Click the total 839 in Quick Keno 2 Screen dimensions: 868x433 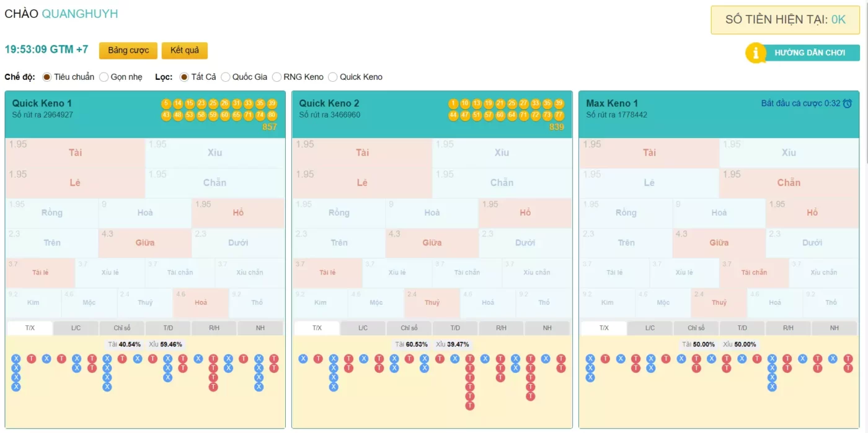click(x=557, y=126)
